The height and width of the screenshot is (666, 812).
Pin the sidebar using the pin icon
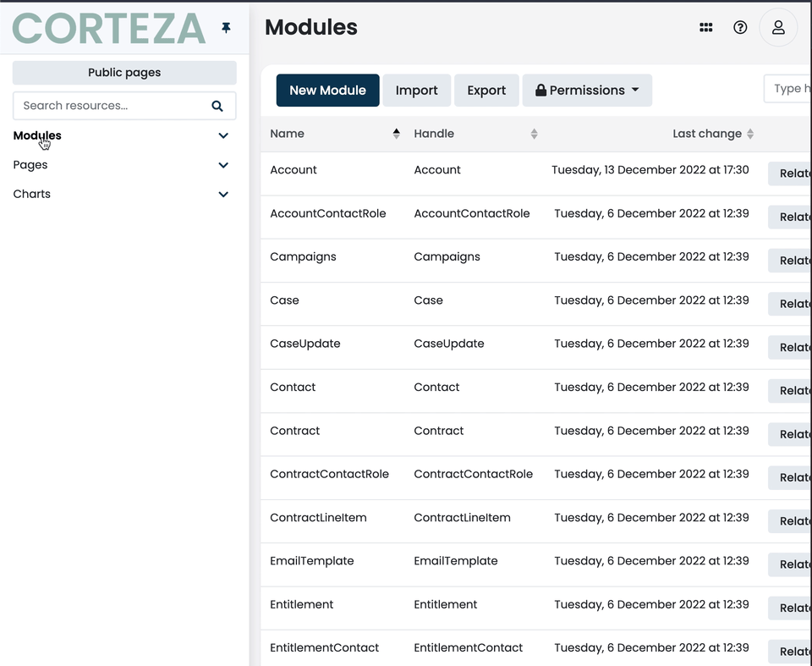[225, 28]
